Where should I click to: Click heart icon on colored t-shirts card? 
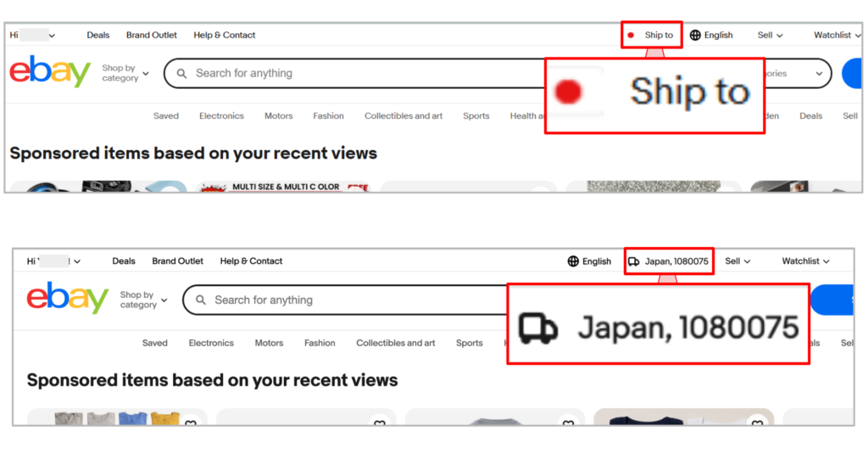coord(191,423)
